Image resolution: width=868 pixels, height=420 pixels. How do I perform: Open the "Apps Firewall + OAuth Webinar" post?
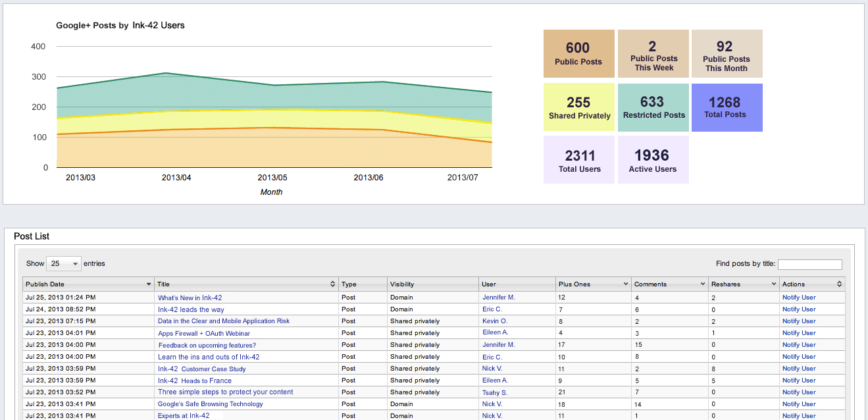tap(204, 333)
